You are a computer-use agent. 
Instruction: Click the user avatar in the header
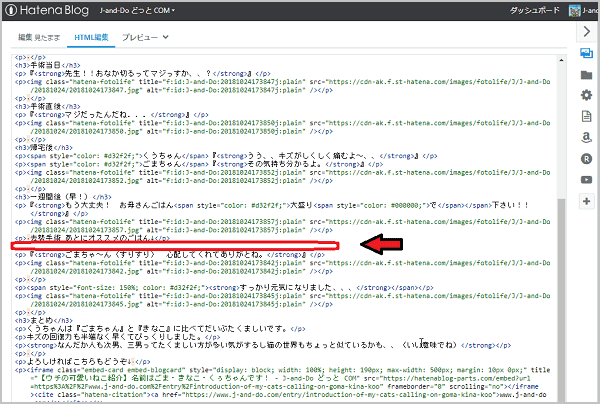coord(574,11)
